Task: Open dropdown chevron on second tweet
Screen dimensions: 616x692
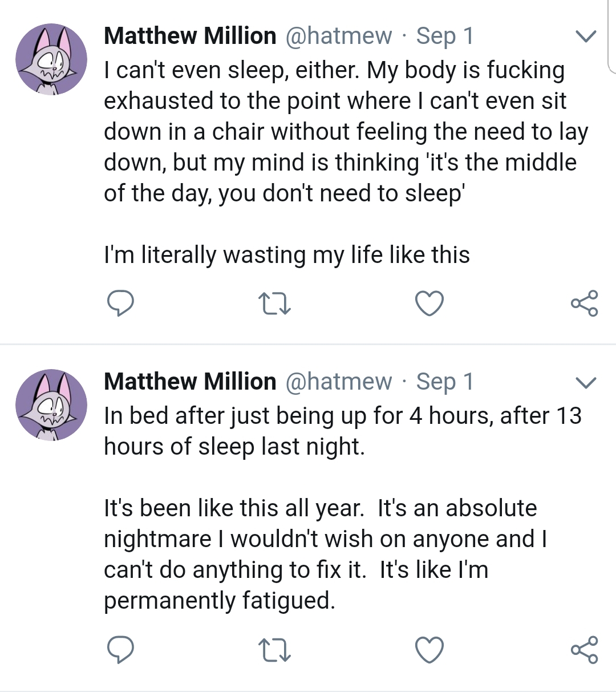Action: tap(585, 382)
